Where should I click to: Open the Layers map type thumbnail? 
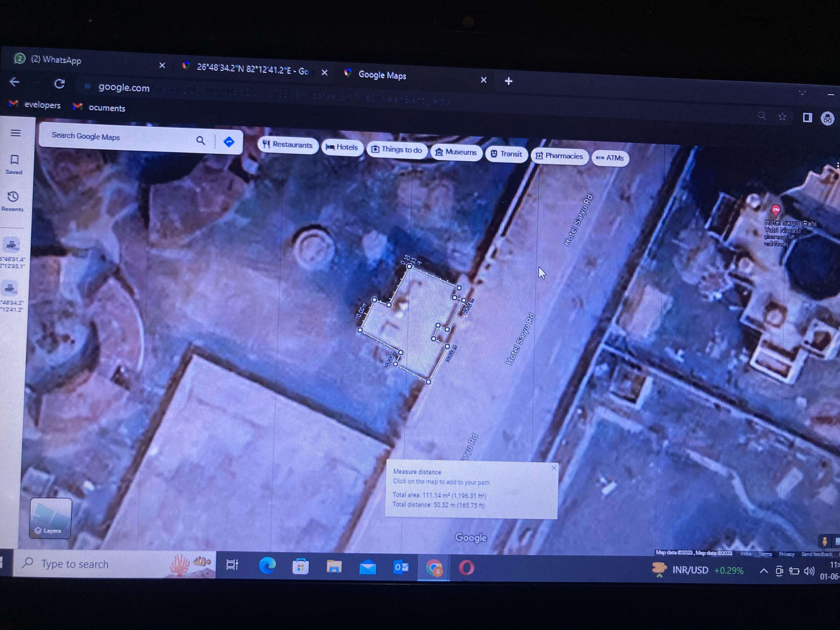[50, 518]
